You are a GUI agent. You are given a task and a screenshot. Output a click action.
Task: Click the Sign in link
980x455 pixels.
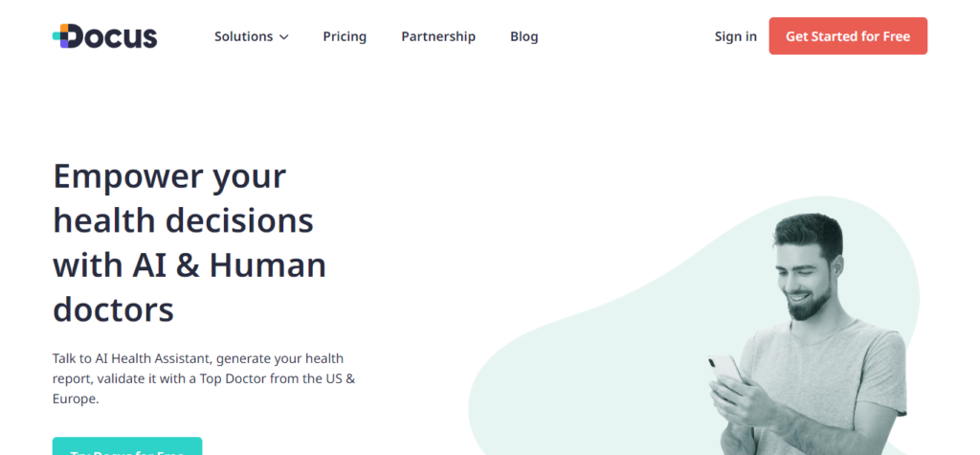coord(735,36)
